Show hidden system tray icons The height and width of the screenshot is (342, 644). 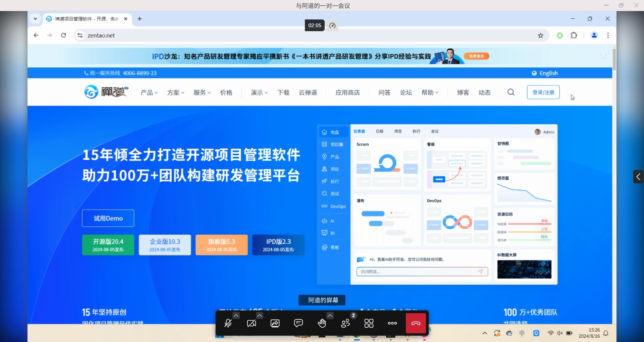pos(485,333)
